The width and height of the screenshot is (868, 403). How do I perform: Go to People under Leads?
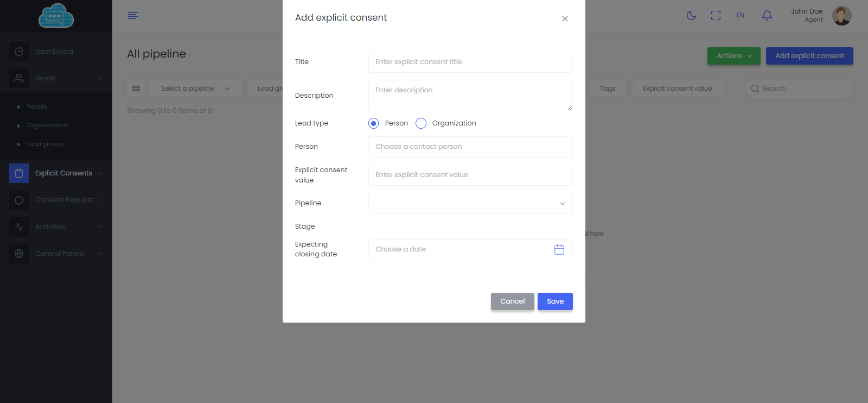[x=37, y=107]
